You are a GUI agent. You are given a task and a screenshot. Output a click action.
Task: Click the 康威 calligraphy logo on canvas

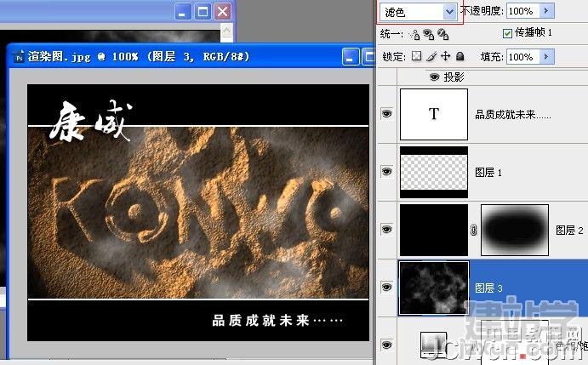[x=91, y=121]
